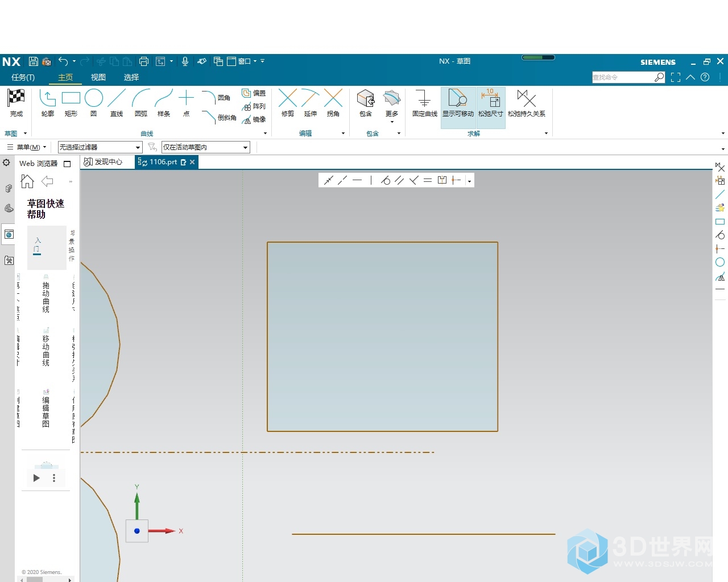Select the Rectangle (矩形) tool
This screenshot has height=582, width=728.
71,103
